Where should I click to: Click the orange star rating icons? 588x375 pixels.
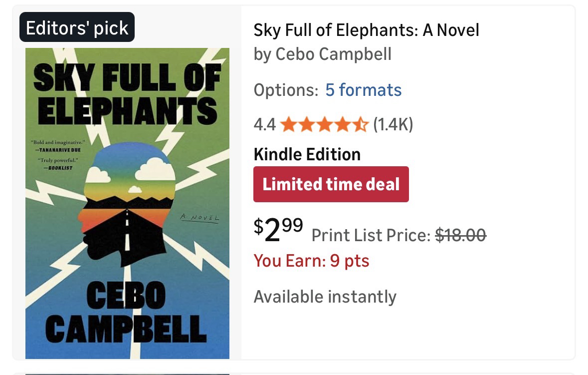coord(324,124)
